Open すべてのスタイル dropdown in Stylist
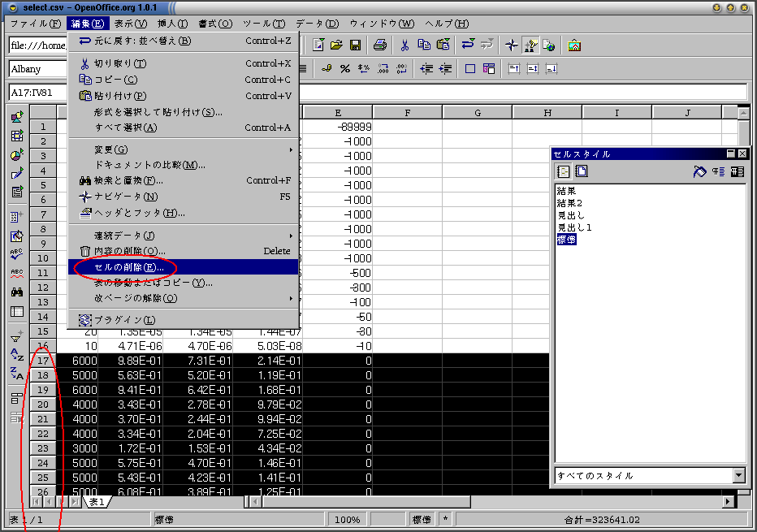The height and width of the screenshot is (532, 757). [x=651, y=475]
